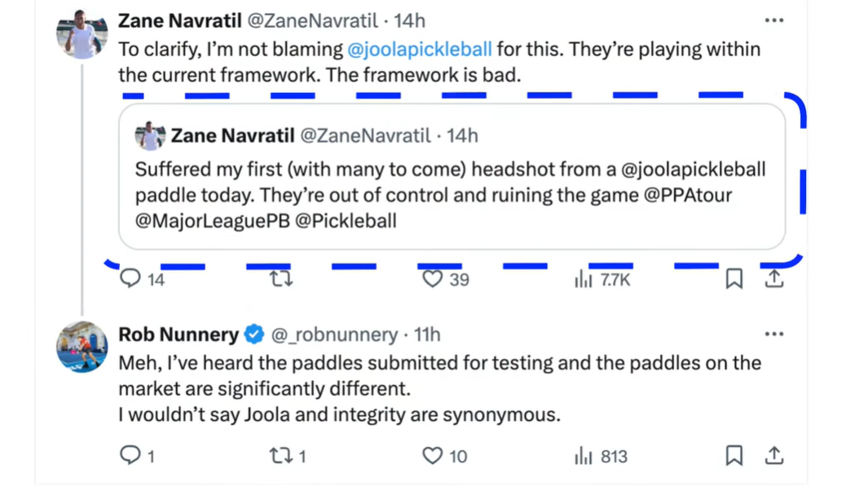Screen dimensions: 868x487
Task: View analytics showing 813 views
Action: tap(583, 456)
